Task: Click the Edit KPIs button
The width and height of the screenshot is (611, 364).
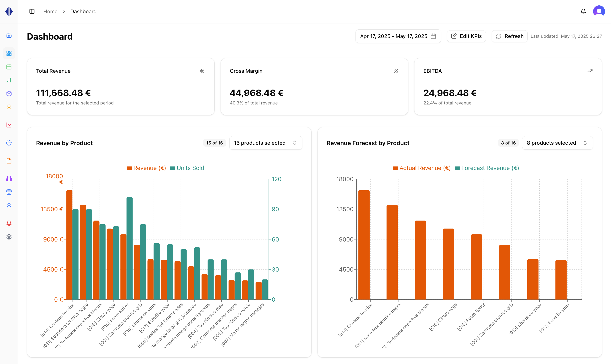Action: point(466,36)
